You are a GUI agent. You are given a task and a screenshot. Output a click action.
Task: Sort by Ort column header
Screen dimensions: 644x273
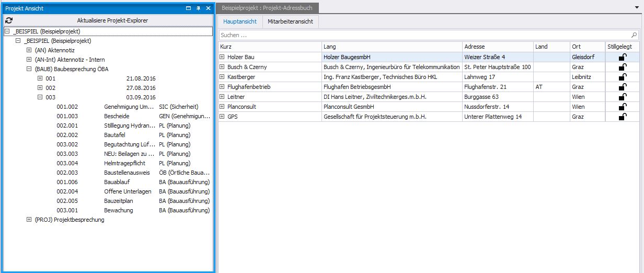click(x=588, y=47)
